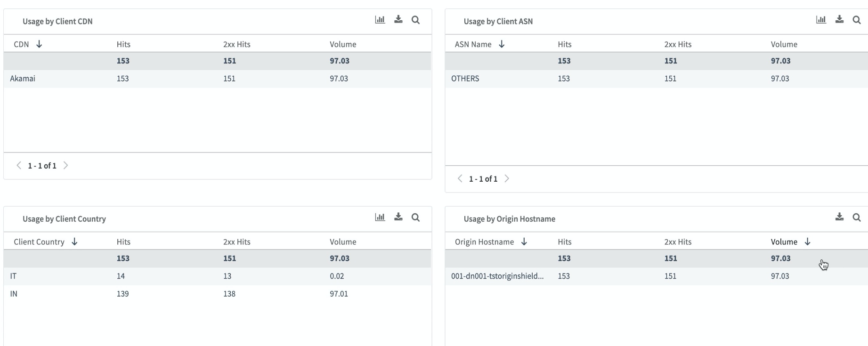Download the Usage by Client CDN data
The height and width of the screenshot is (346, 868).
(x=398, y=20)
